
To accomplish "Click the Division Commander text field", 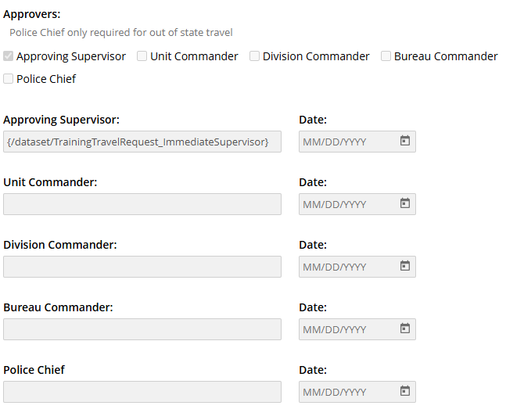I will click(x=142, y=267).
